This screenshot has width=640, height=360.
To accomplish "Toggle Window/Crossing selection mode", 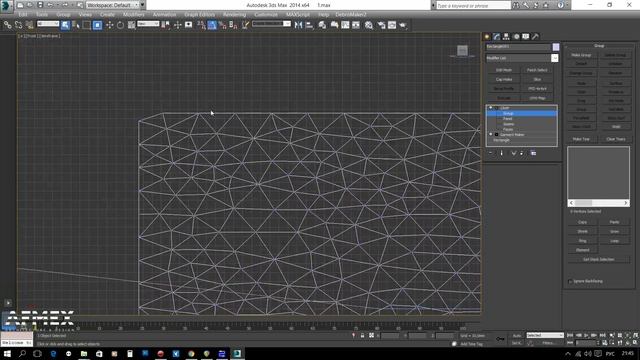I will [x=97, y=25].
